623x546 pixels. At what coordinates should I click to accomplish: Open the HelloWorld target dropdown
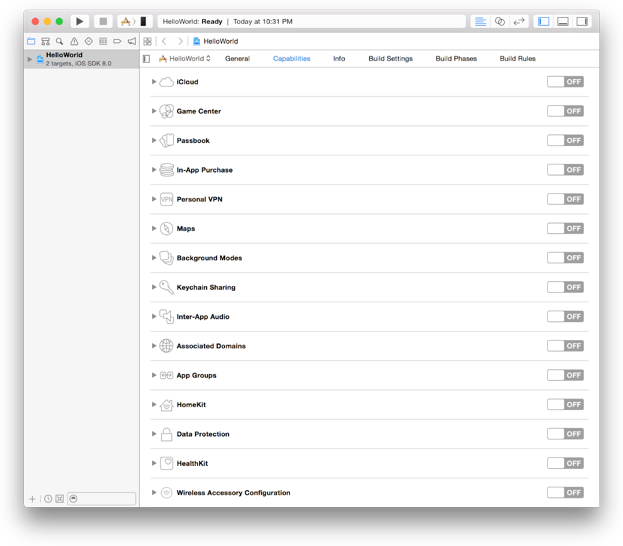[x=185, y=59]
